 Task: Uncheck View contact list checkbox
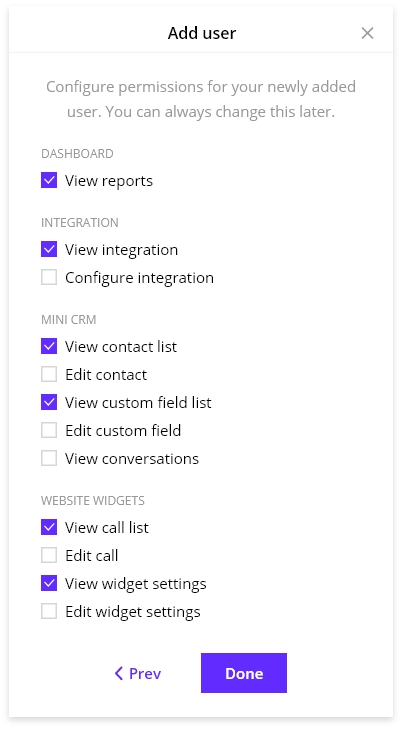49,346
